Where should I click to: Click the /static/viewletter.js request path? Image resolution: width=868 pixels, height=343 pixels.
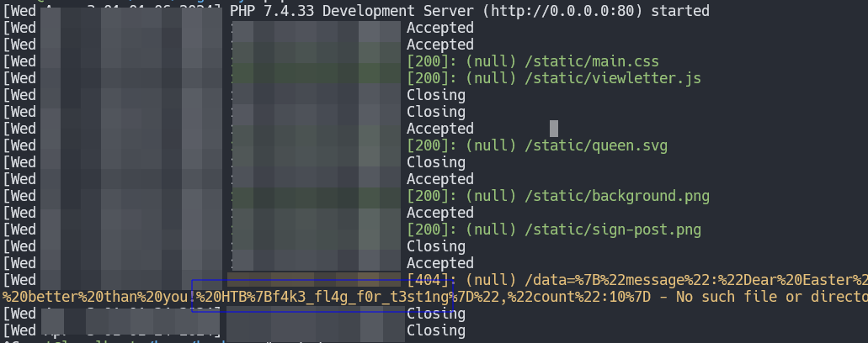click(x=613, y=78)
